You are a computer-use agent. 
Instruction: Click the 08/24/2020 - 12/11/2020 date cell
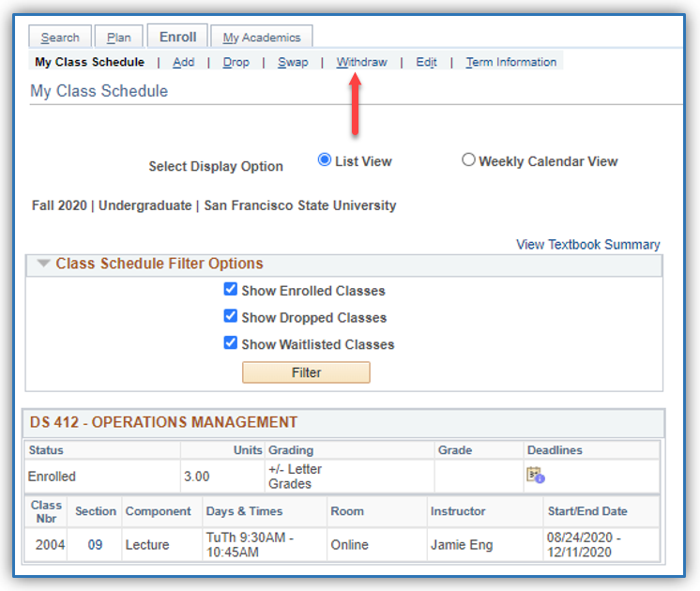tap(601, 545)
